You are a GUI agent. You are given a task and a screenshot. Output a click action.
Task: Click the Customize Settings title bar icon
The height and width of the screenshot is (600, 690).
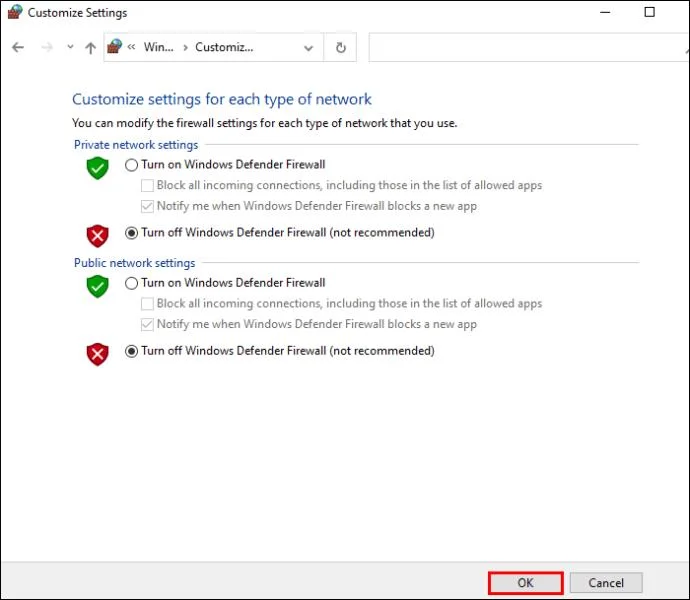(x=15, y=12)
